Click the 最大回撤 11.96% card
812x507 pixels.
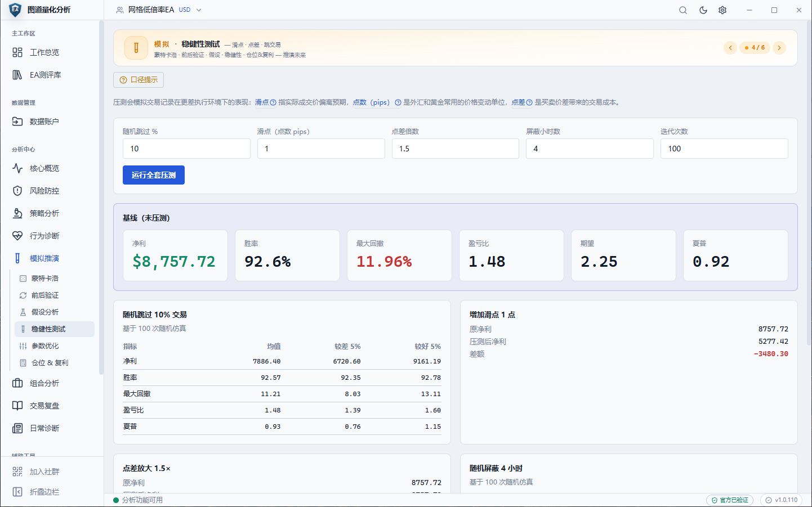pyautogui.click(x=399, y=255)
